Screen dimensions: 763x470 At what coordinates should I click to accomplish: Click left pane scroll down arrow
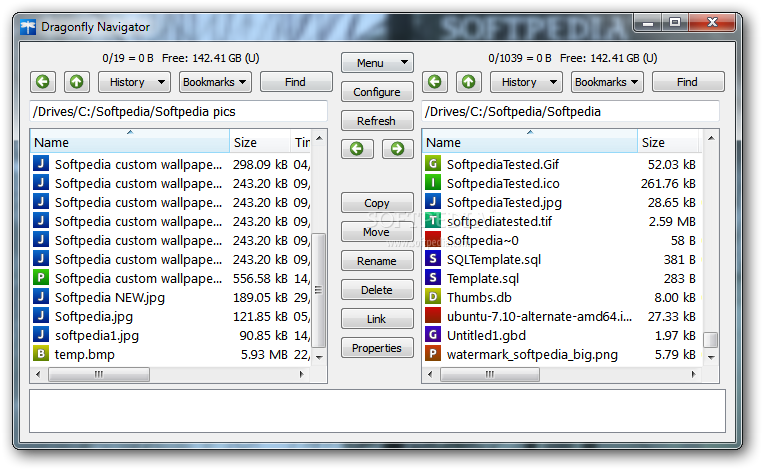pyautogui.click(x=319, y=357)
